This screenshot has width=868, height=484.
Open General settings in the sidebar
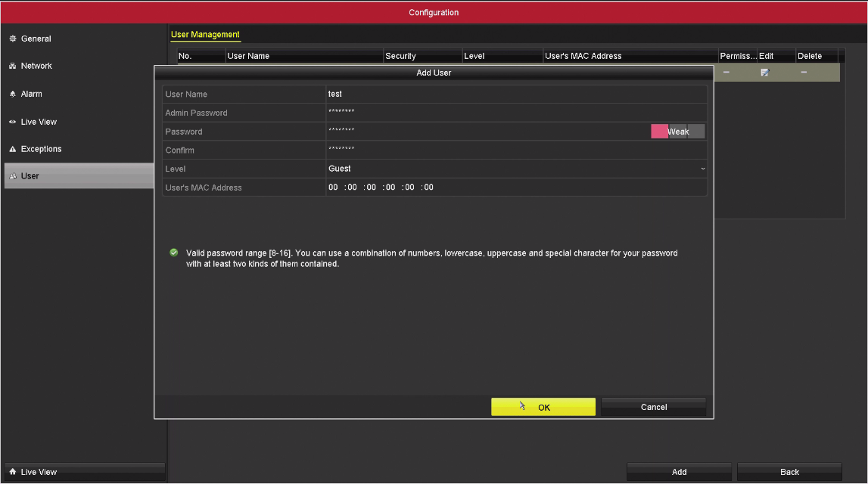coord(36,39)
